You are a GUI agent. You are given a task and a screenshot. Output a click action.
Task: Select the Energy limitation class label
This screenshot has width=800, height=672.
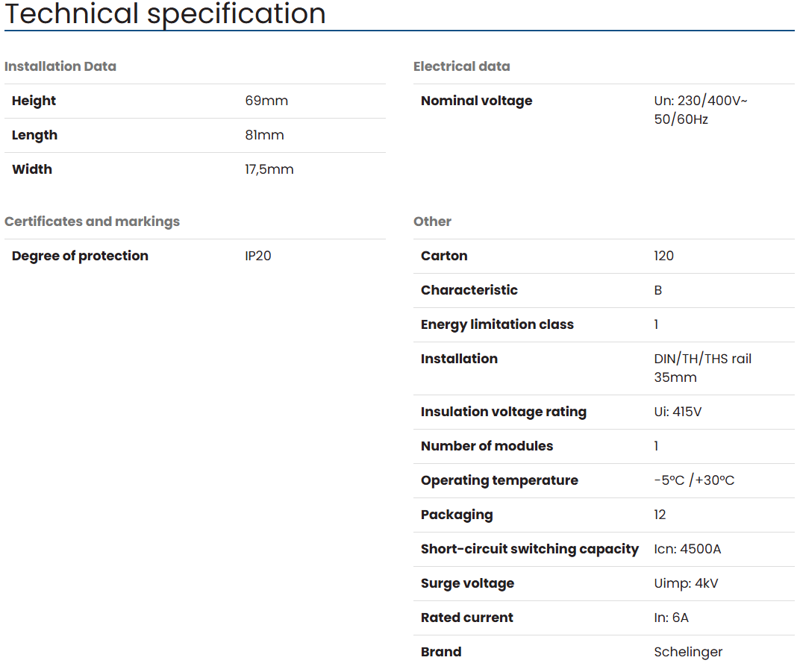497,324
